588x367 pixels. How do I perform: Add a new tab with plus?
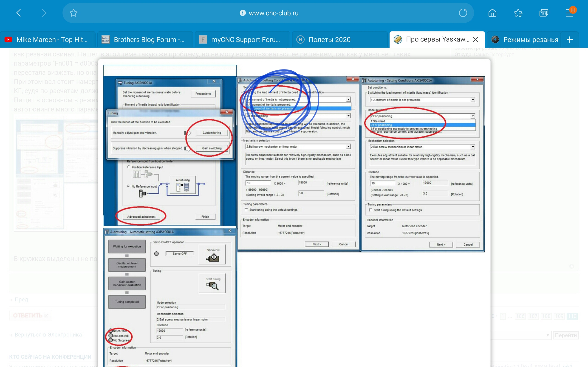570,39
